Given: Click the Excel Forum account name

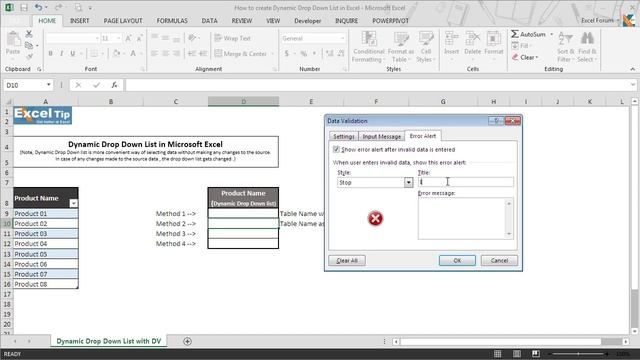Looking at the screenshot, I should click(x=597, y=20).
